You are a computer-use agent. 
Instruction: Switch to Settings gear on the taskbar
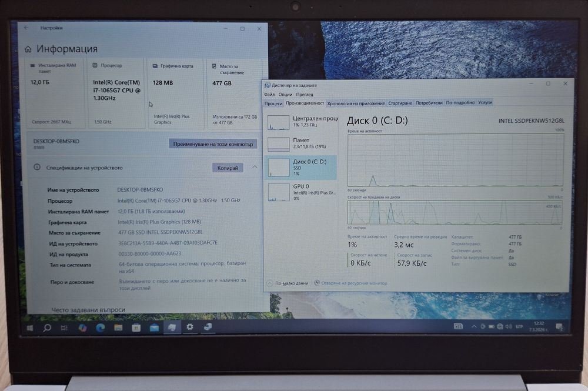(x=190, y=327)
